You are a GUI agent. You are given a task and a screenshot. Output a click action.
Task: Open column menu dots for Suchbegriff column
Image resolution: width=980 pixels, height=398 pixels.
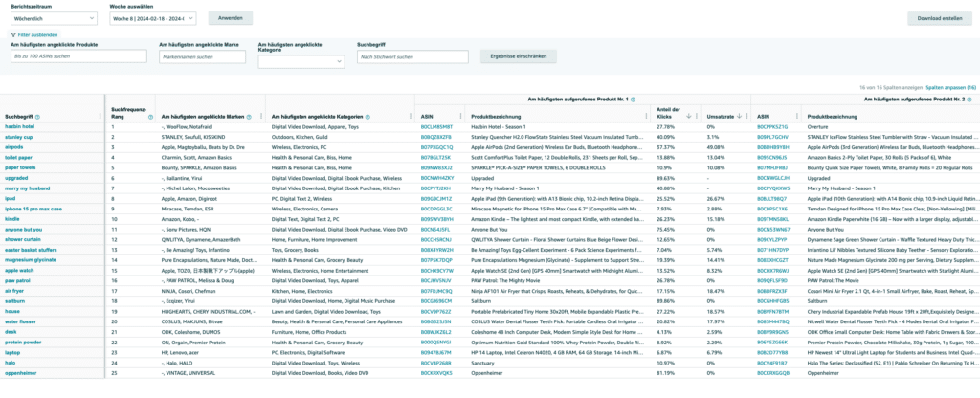click(100, 116)
